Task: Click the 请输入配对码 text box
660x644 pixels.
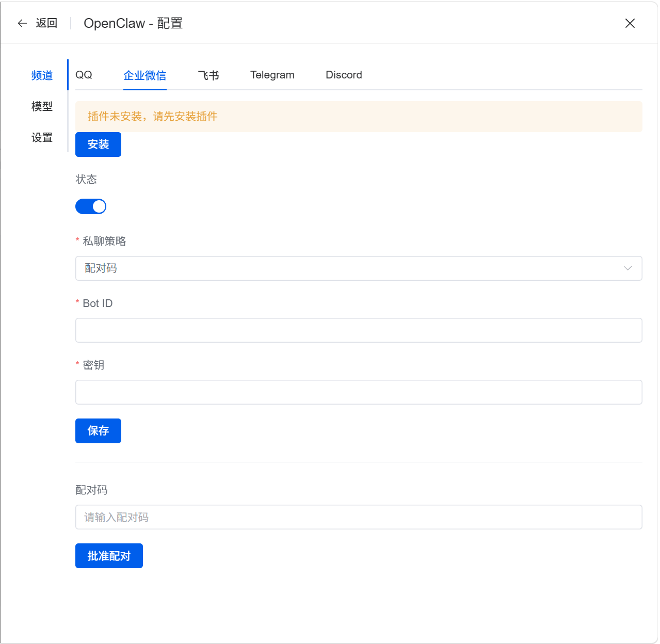Action: (359, 517)
